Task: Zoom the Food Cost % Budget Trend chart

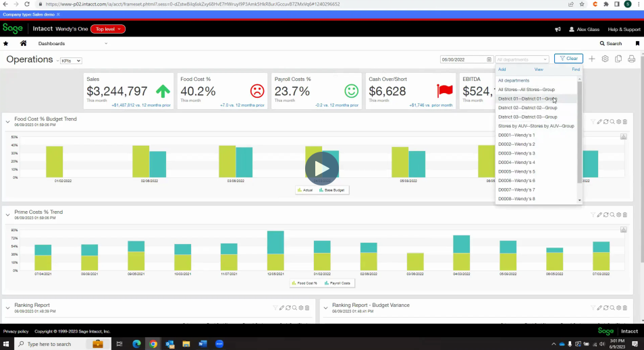Action: 612,122
